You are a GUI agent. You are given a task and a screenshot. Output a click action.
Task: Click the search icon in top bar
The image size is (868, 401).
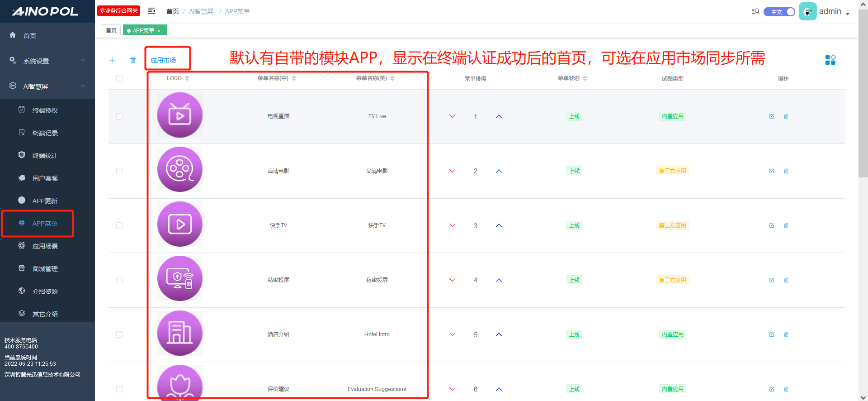(x=755, y=11)
